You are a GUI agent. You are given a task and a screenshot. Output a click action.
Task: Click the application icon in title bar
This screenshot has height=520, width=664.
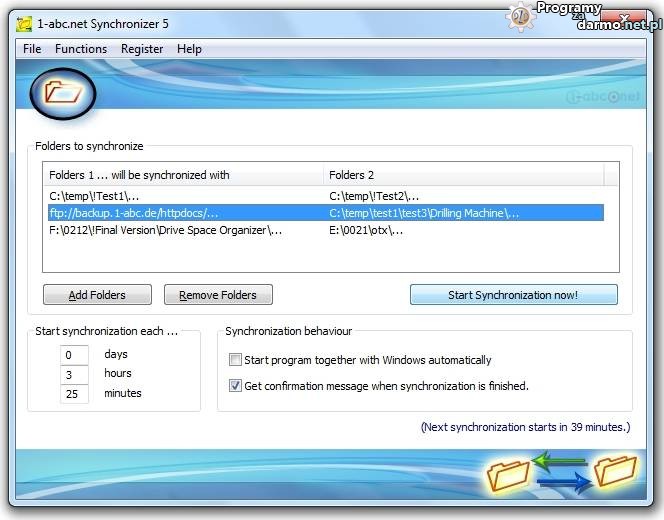(24, 21)
